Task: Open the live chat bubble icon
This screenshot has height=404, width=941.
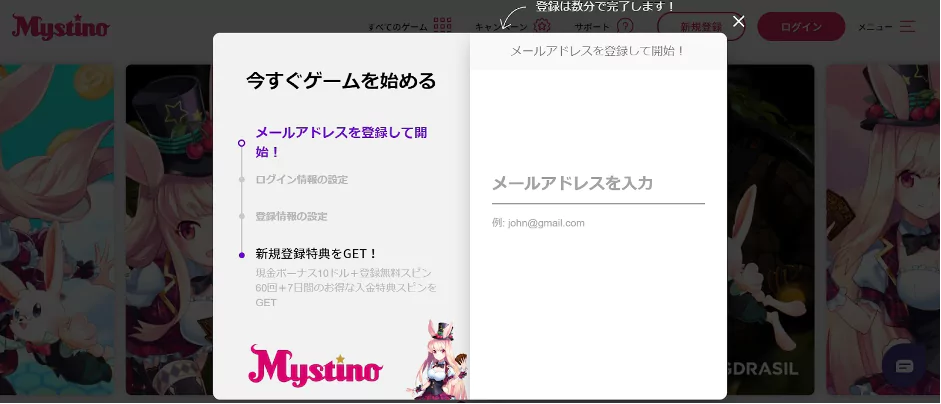Action: [904, 366]
